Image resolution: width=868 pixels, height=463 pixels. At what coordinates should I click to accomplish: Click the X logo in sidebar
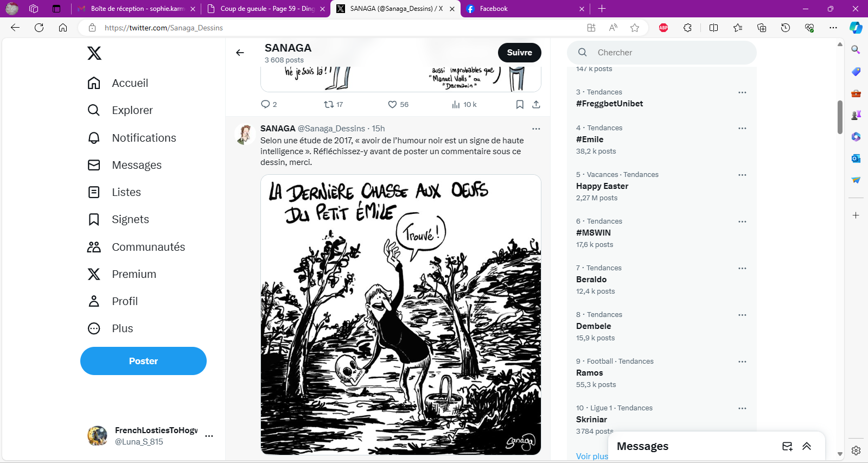(94, 53)
